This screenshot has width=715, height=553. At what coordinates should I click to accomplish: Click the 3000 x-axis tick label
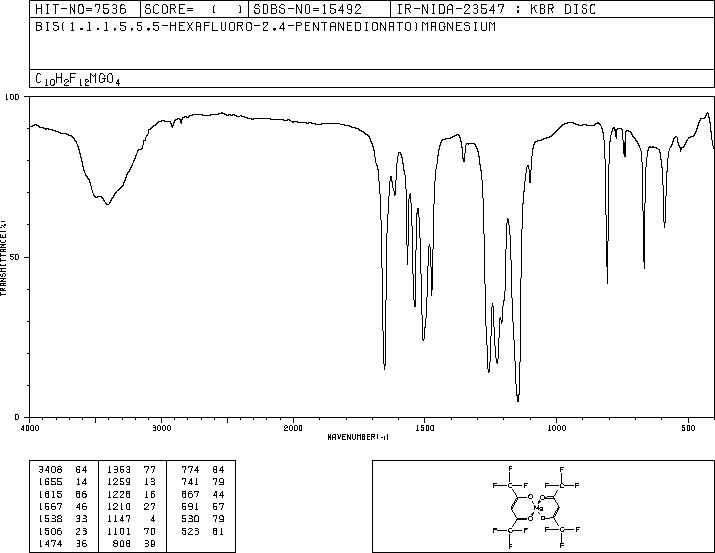(161, 428)
